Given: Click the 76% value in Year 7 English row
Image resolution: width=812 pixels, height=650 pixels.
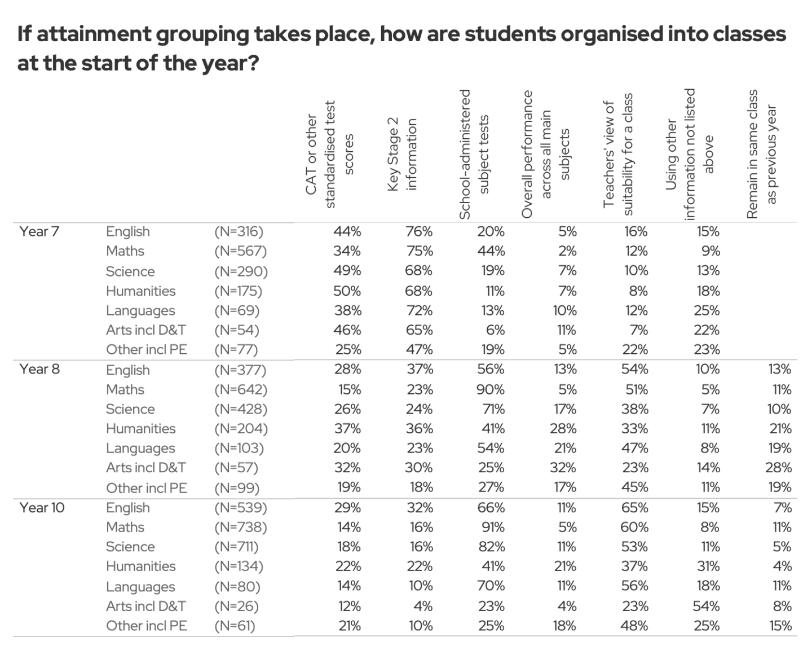Looking at the screenshot, I should coord(419,231).
